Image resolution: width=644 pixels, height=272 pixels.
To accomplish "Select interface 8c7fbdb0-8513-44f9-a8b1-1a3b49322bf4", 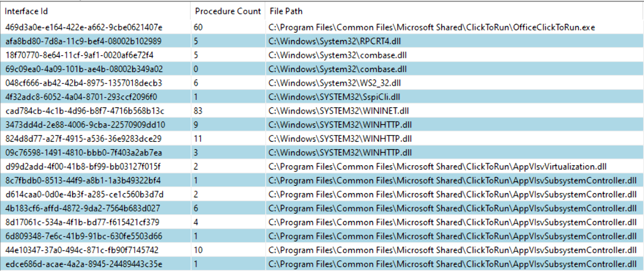I will point(83,181).
